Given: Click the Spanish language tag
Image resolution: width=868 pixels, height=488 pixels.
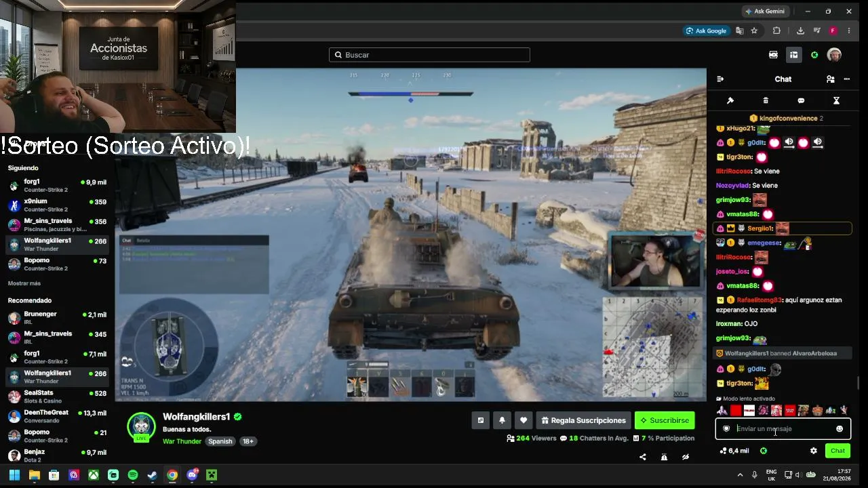Looking at the screenshot, I should click(x=220, y=441).
